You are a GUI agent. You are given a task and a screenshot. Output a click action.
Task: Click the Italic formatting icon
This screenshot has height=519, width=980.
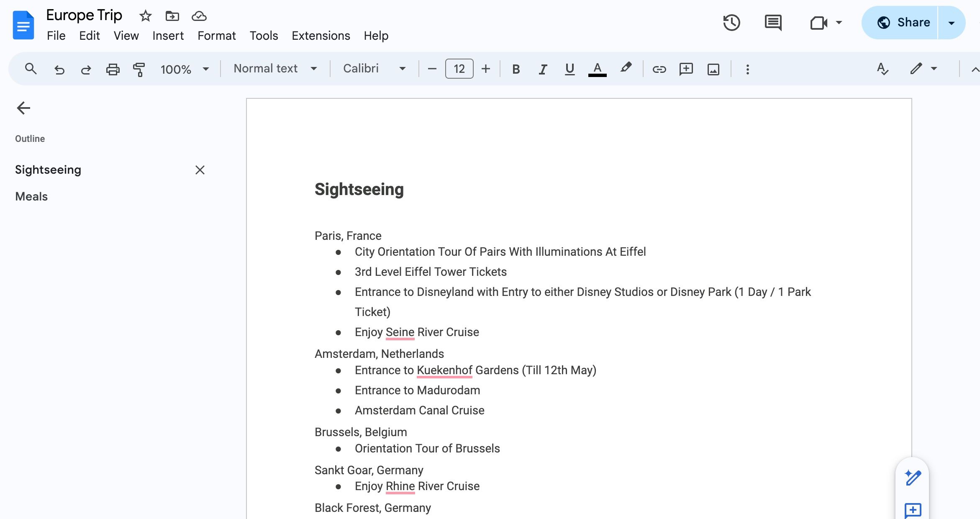(543, 69)
